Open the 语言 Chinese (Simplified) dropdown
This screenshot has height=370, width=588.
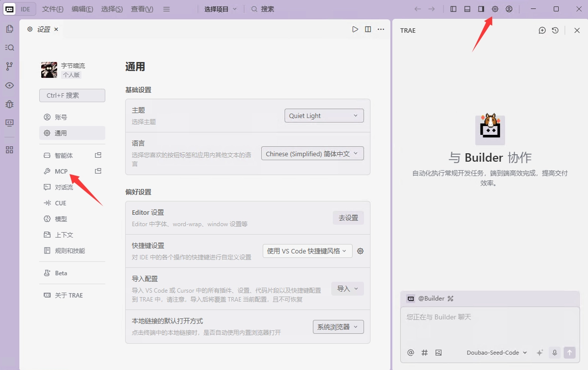point(312,154)
